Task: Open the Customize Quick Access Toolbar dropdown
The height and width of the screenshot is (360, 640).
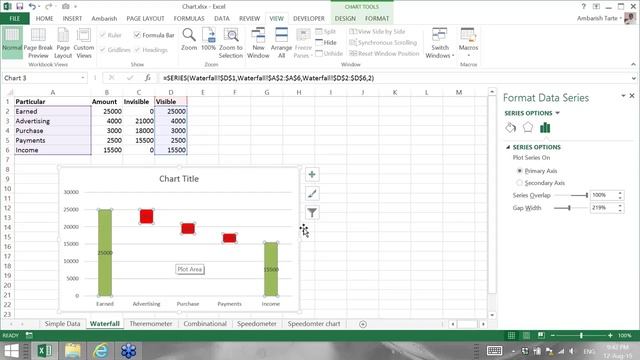Action: (x=76, y=7)
